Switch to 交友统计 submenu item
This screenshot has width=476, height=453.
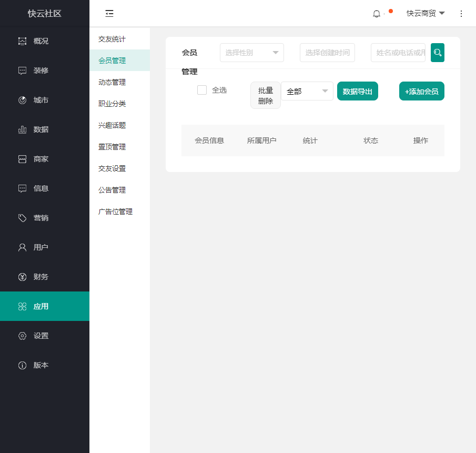coord(112,39)
